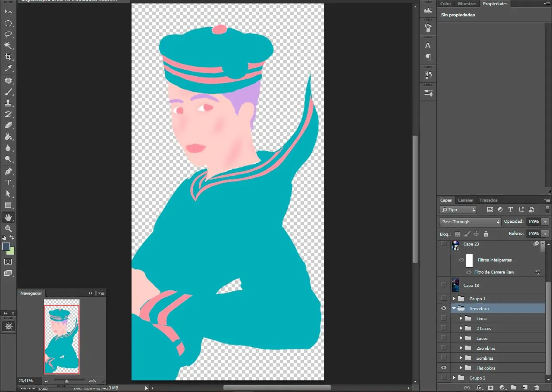The image size is (552, 392).
Task: Select the Magic Wand tool
Action: pyautogui.click(x=8, y=46)
